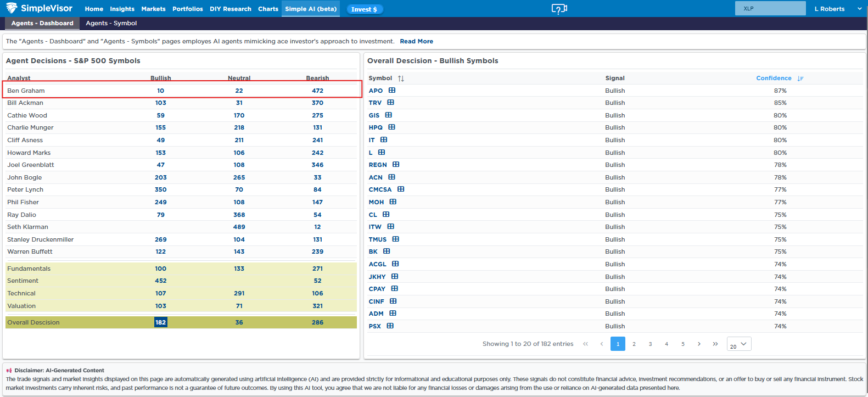Open the 20 entries per page dropdown
Viewport: 868px width, 397px height.
[x=738, y=344]
